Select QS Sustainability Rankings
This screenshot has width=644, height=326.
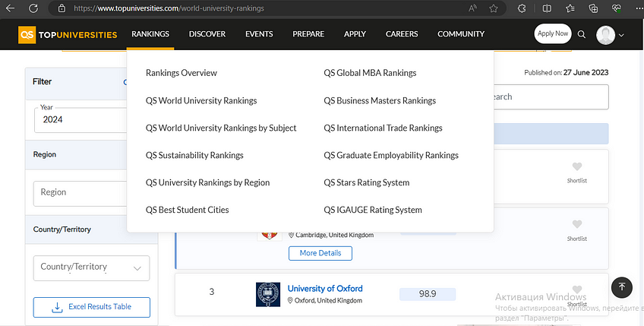(x=194, y=155)
